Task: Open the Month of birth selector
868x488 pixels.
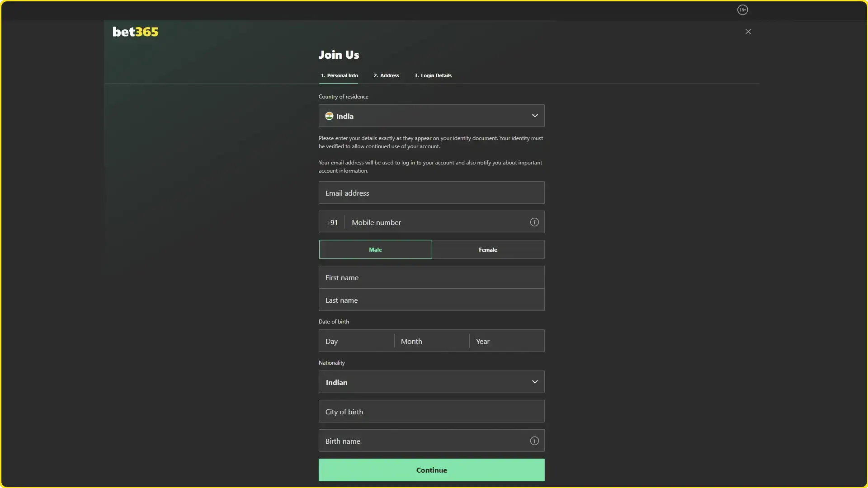Action: coord(432,341)
